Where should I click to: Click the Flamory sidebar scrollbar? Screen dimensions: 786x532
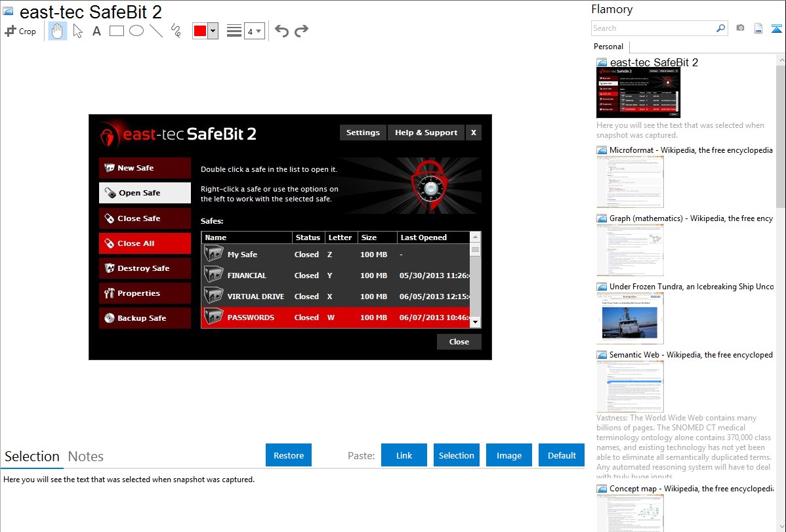[781, 135]
